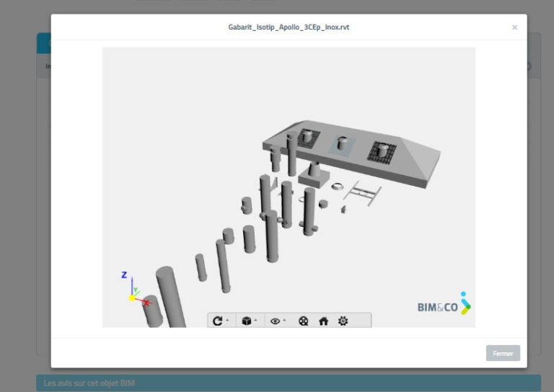
Task: Click the BIM&CO logo in viewer
Action: (444, 304)
